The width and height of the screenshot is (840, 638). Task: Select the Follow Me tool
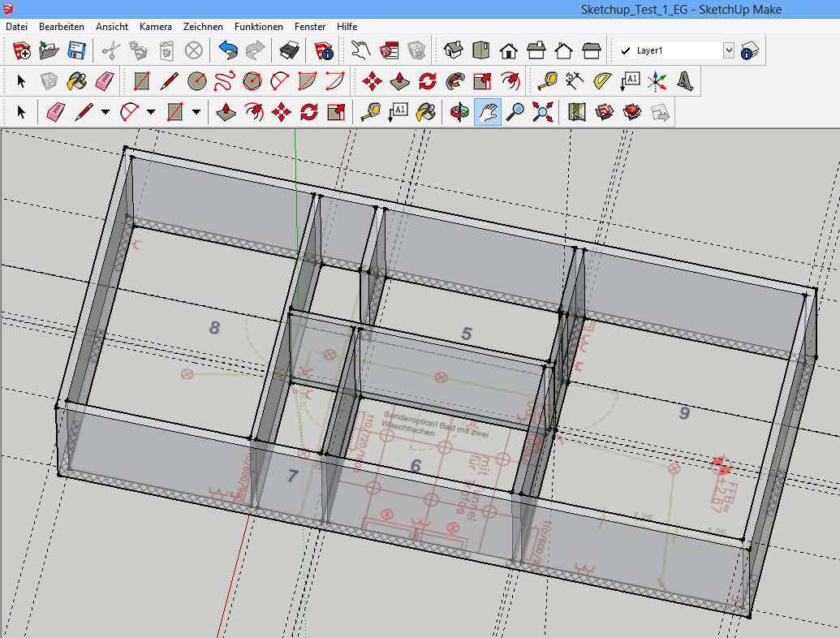(454, 81)
